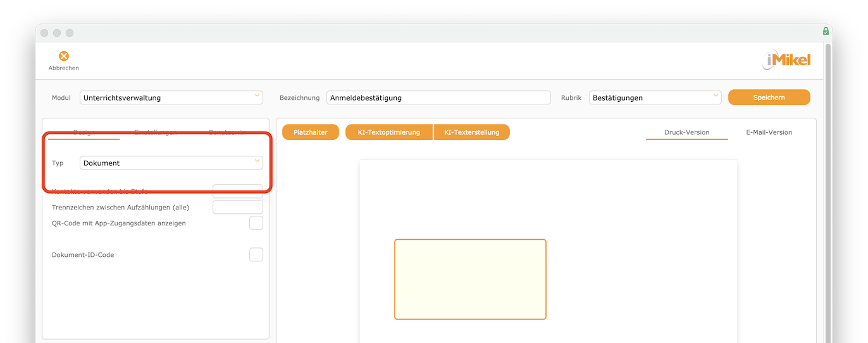Click the Kontakte verwenden bis Stufe field
The image size is (868, 343).
[237, 191]
